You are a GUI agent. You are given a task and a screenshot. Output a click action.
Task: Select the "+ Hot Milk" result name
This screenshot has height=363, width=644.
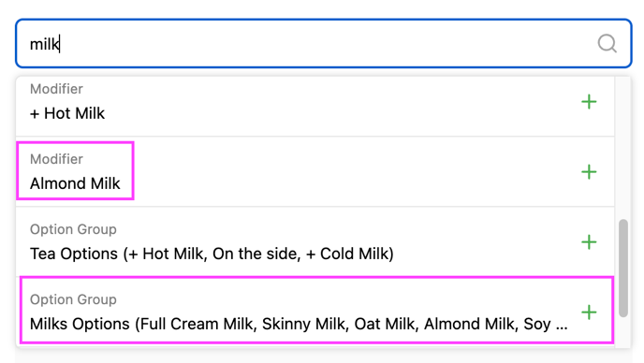67,113
